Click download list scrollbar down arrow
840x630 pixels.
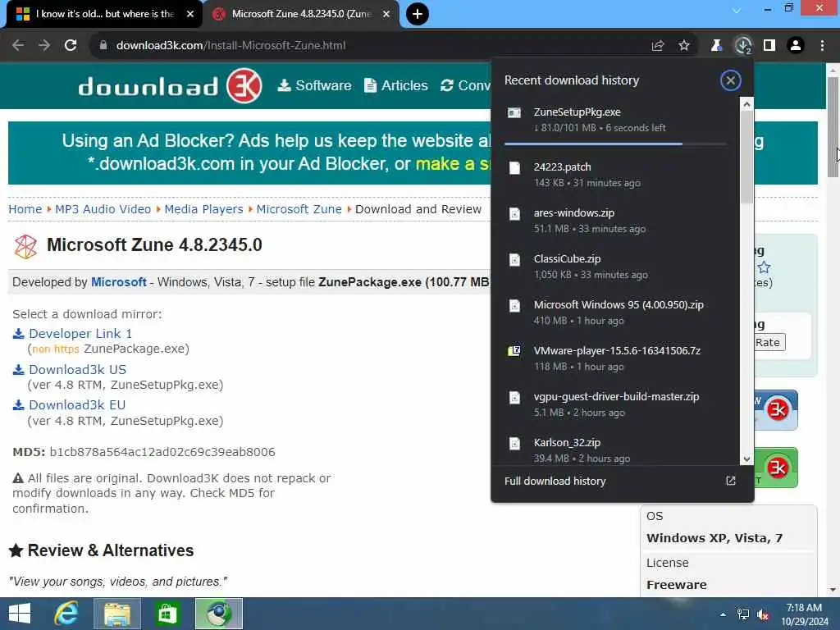[x=746, y=459]
